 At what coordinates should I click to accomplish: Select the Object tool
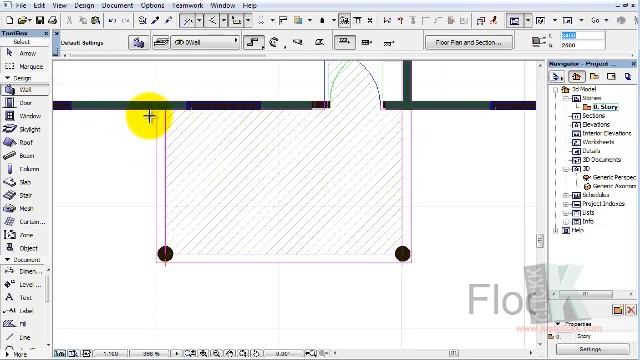coord(24,248)
